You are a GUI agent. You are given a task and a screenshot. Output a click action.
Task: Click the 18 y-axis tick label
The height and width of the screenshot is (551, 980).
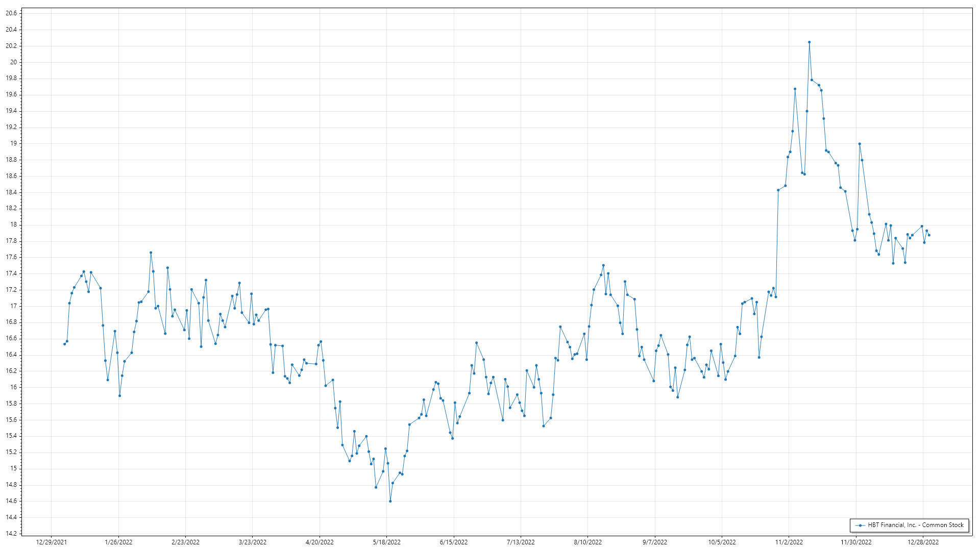pyautogui.click(x=13, y=224)
